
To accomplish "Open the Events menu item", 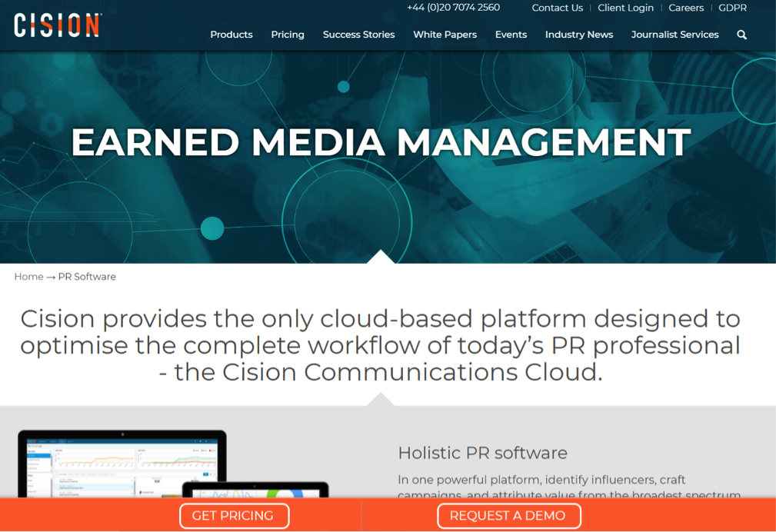I will (511, 35).
